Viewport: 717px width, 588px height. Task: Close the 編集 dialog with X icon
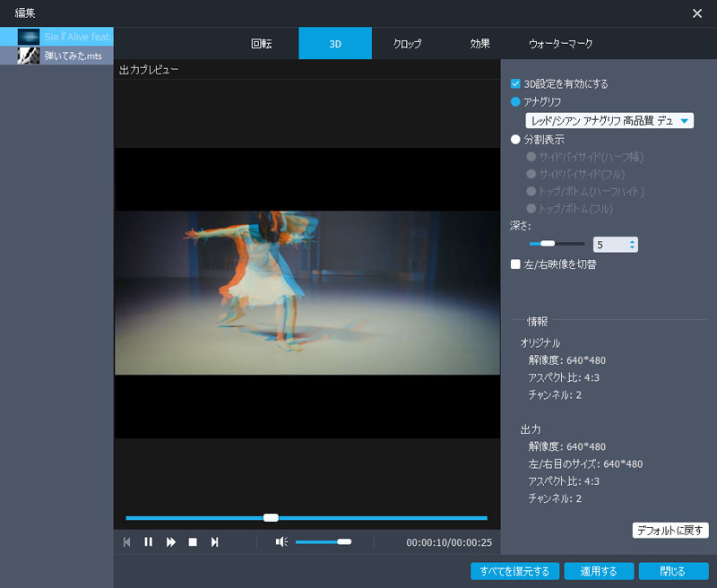point(697,13)
